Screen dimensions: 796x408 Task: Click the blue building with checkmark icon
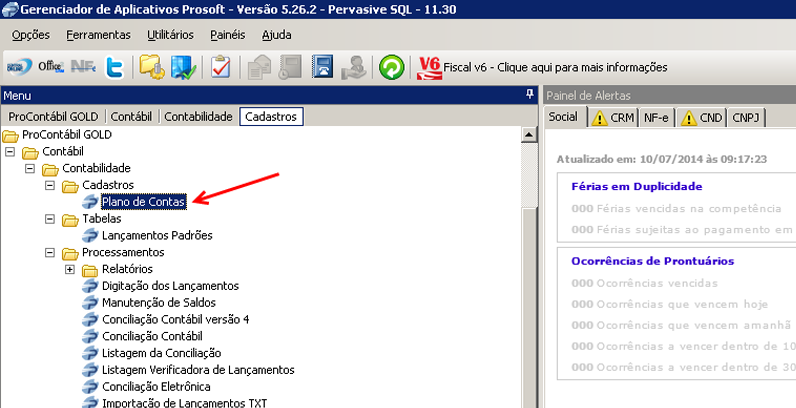pos(183,67)
